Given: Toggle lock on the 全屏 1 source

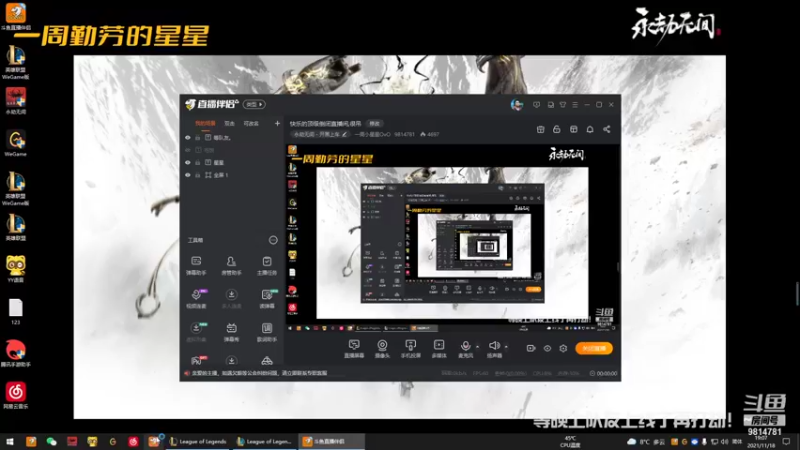Looking at the screenshot, I should click(x=197, y=175).
